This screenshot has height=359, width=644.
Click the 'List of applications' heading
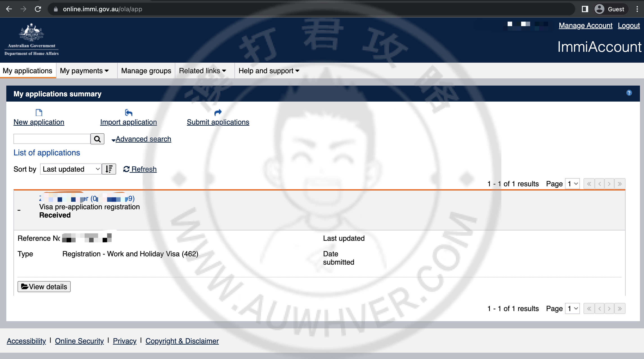pyautogui.click(x=47, y=153)
